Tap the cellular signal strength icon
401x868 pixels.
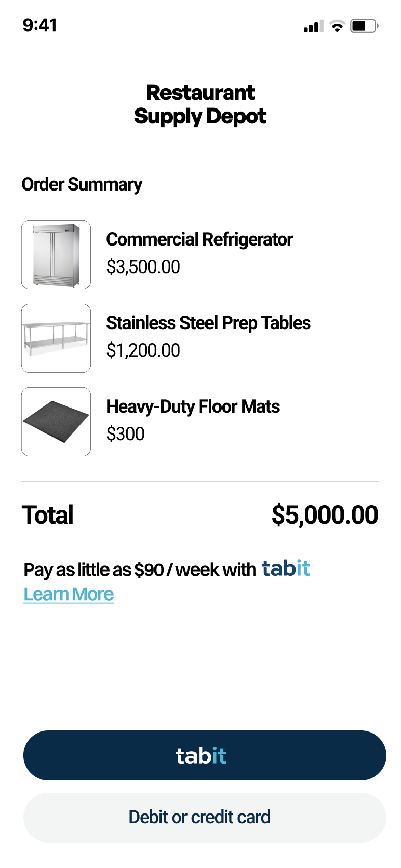pyautogui.click(x=313, y=26)
